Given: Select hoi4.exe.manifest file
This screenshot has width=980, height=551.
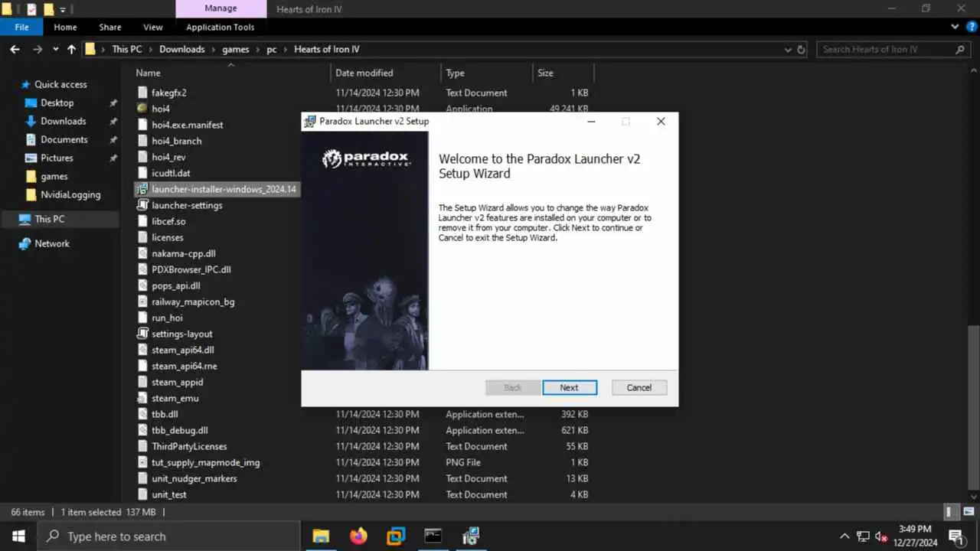Looking at the screenshot, I should click(x=188, y=125).
